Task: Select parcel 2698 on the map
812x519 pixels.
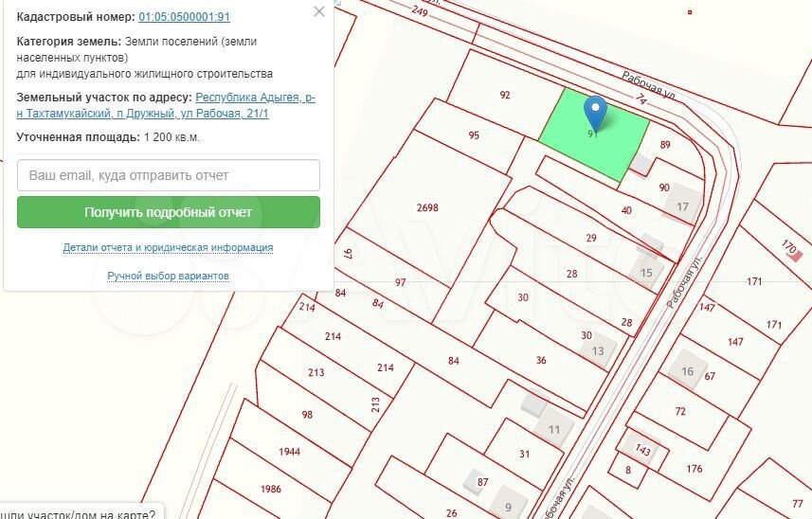Action: click(427, 207)
